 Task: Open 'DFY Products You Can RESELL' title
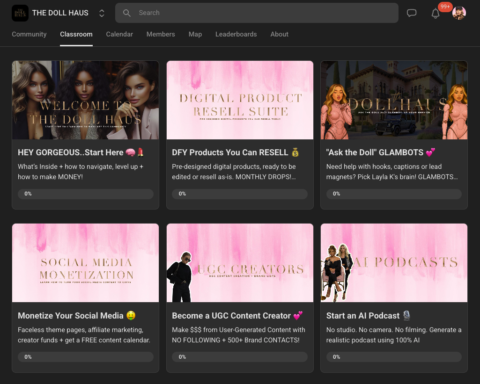[x=235, y=152]
